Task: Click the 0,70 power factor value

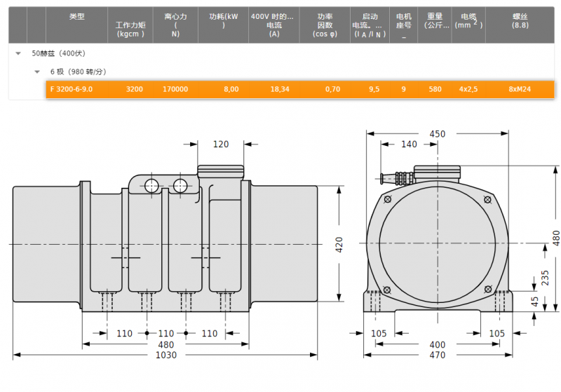Action: [332, 89]
